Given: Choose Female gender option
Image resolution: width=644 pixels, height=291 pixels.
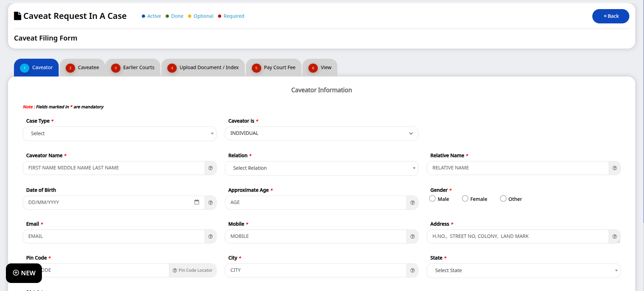Looking at the screenshot, I should (465, 199).
